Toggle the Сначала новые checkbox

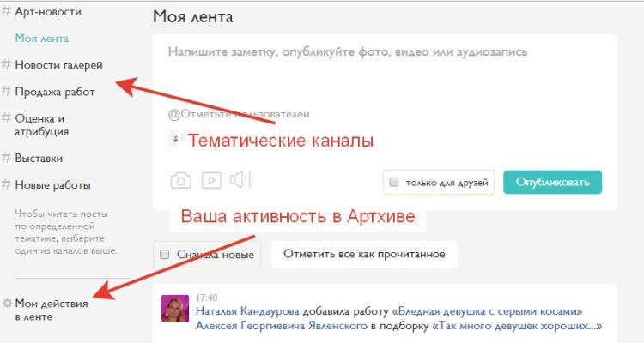click(166, 255)
